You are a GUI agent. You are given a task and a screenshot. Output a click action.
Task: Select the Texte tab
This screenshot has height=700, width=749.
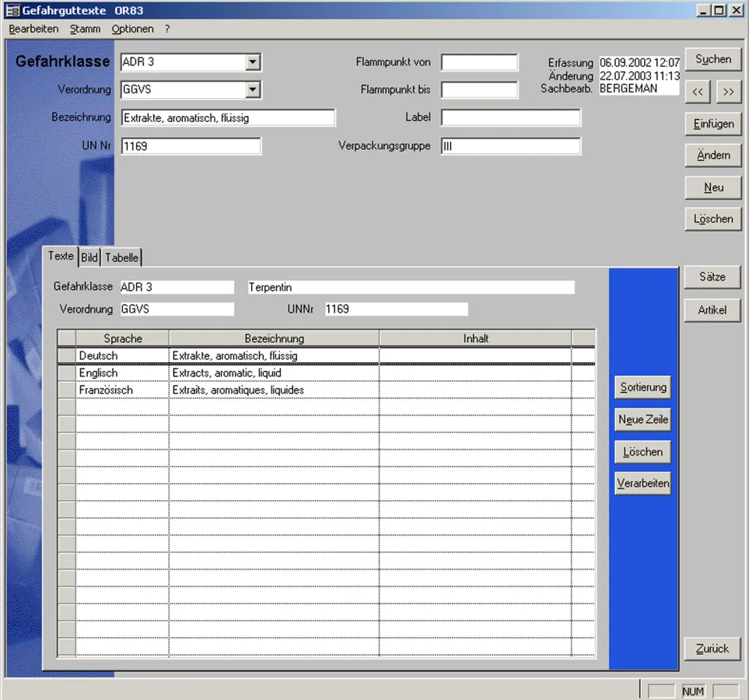coord(61,255)
